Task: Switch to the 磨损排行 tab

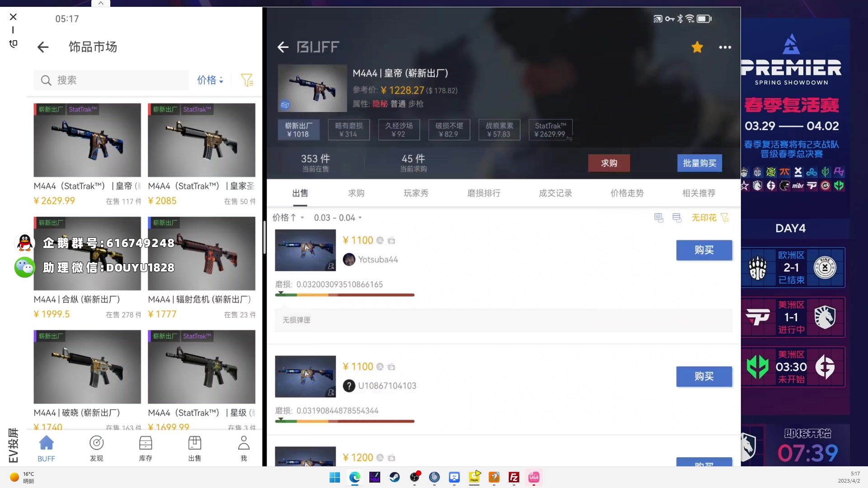Action: click(484, 193)
